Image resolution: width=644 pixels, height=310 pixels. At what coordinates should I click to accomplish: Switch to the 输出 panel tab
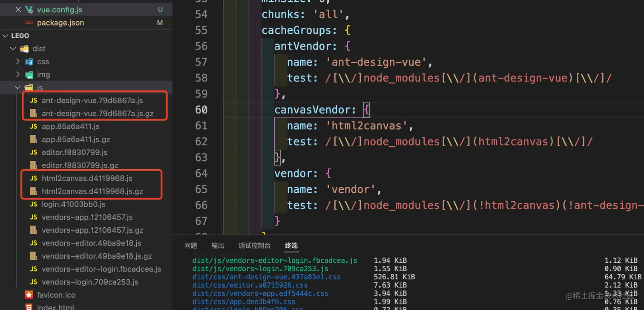click(218, 246)
